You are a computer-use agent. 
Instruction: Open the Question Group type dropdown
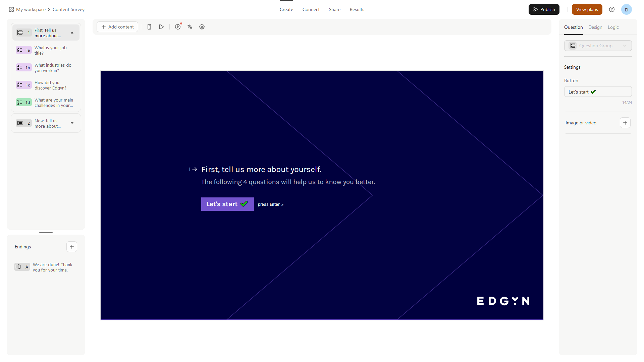598,46
